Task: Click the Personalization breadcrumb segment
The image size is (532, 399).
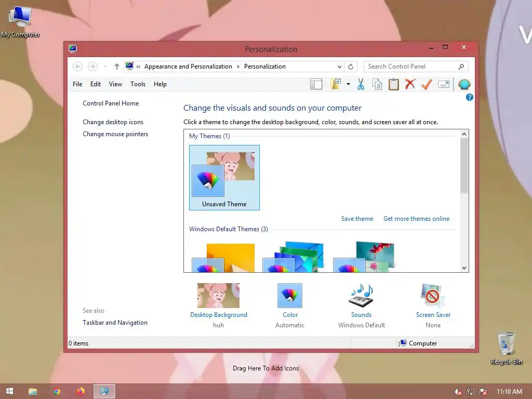Action: [264, 66]
